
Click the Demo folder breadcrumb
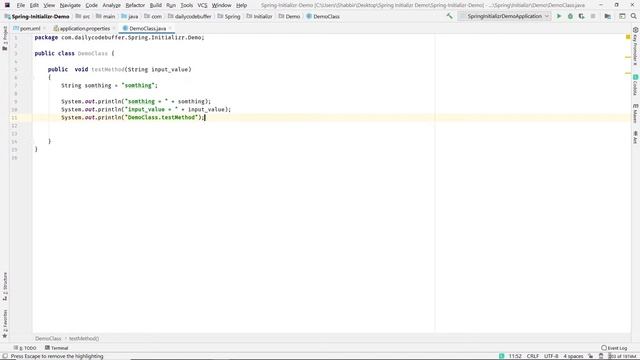pos(289,17)
